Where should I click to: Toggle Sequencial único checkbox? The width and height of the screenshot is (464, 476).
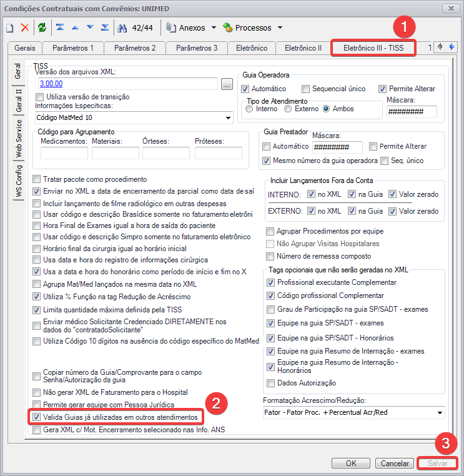click(305, 89)
